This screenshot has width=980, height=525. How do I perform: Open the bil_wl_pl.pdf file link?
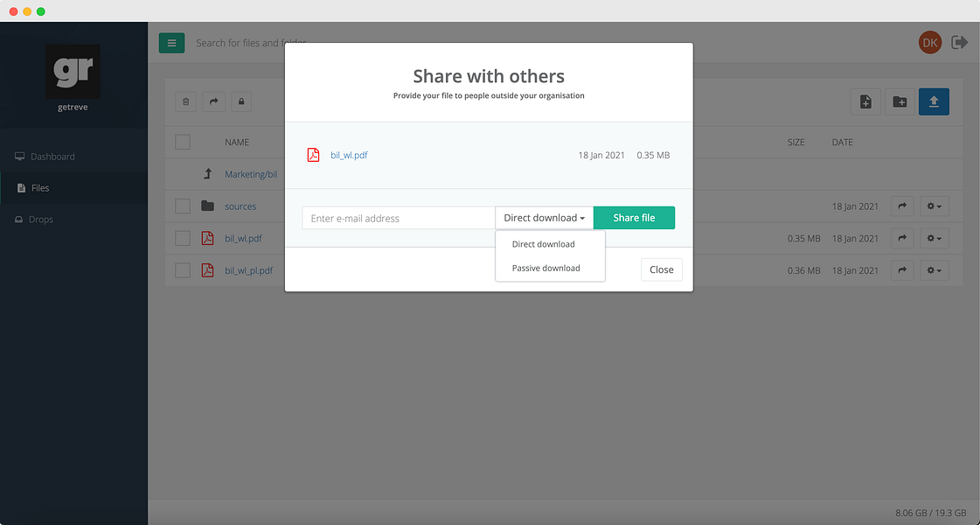click(x=249, y=270)
